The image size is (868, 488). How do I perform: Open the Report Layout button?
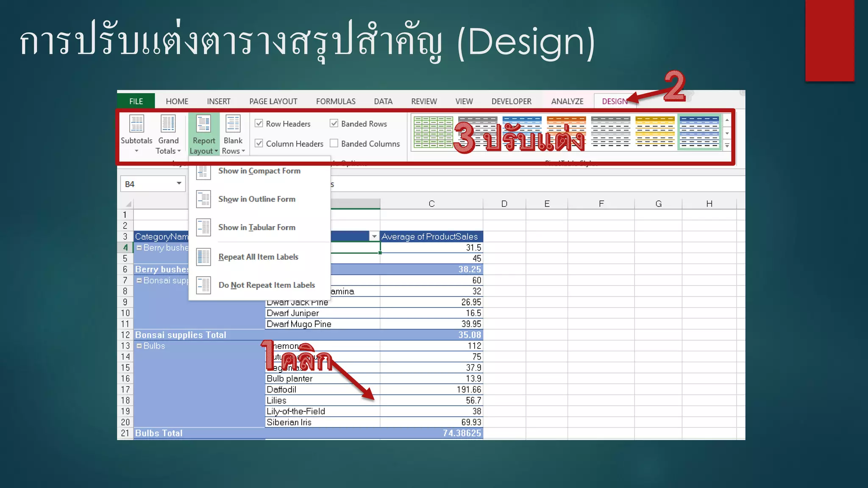(204, 135)
